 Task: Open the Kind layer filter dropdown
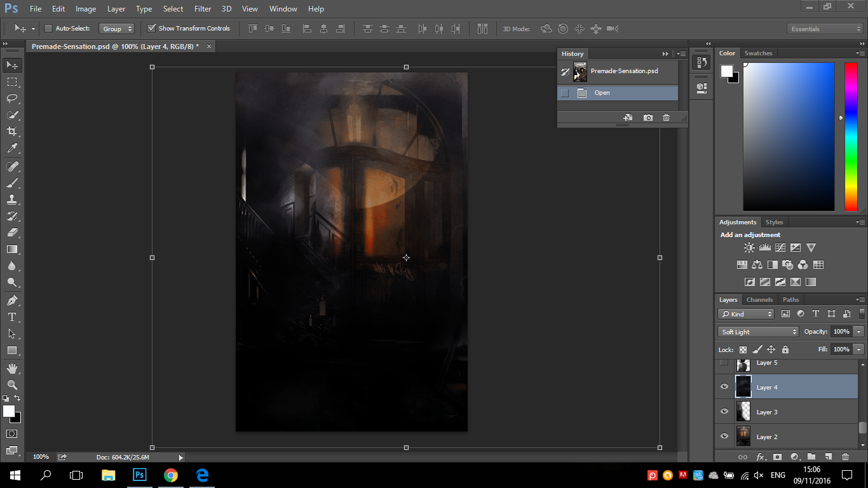point(746,314)
